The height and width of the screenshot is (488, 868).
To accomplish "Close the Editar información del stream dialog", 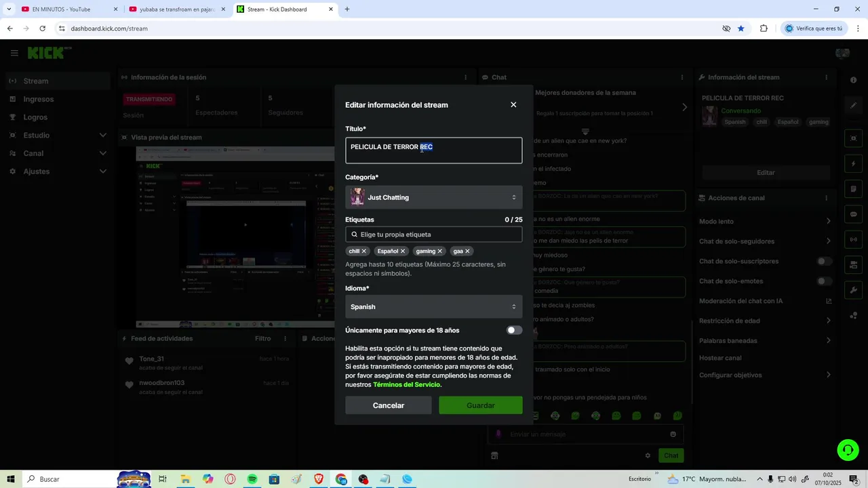I will click(x=513, y=104).
